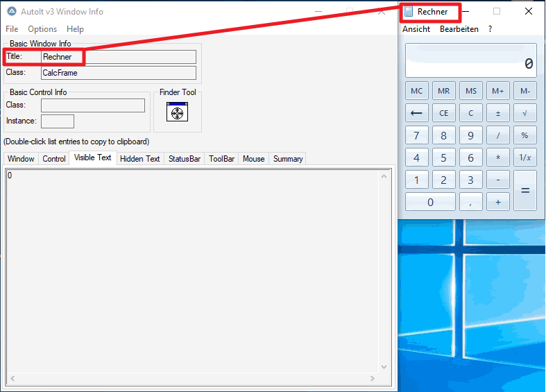This screenshot has height=392, width=546.
Task: Click the backspace arrow key in Rechner
Action: (x=416, y=113)
